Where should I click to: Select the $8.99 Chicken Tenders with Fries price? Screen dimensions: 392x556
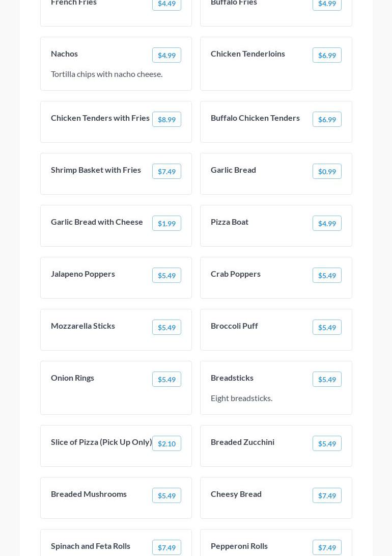(166, 119)
